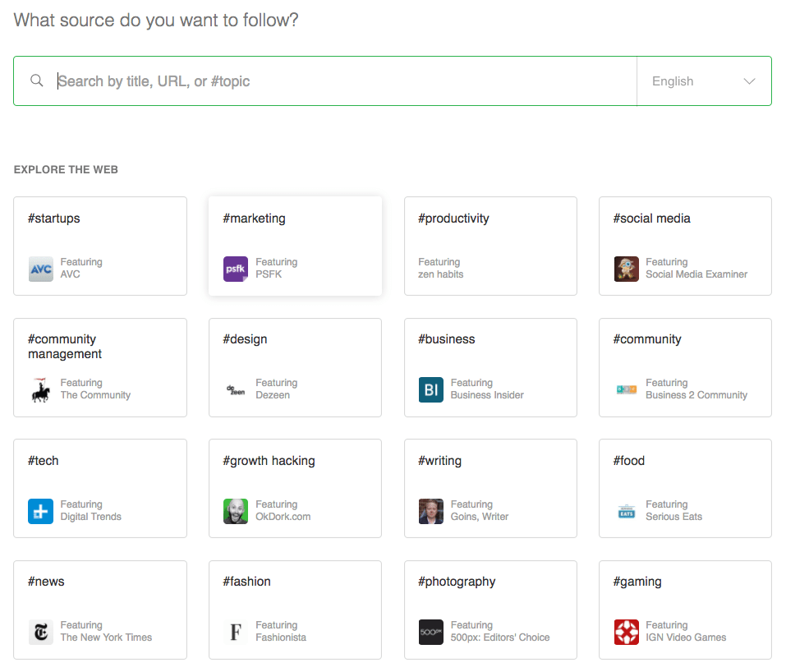Viewport: 786px width, 672px height.
Task: Click the PSFK purple icon under #marketing
Action: [235, 269]
